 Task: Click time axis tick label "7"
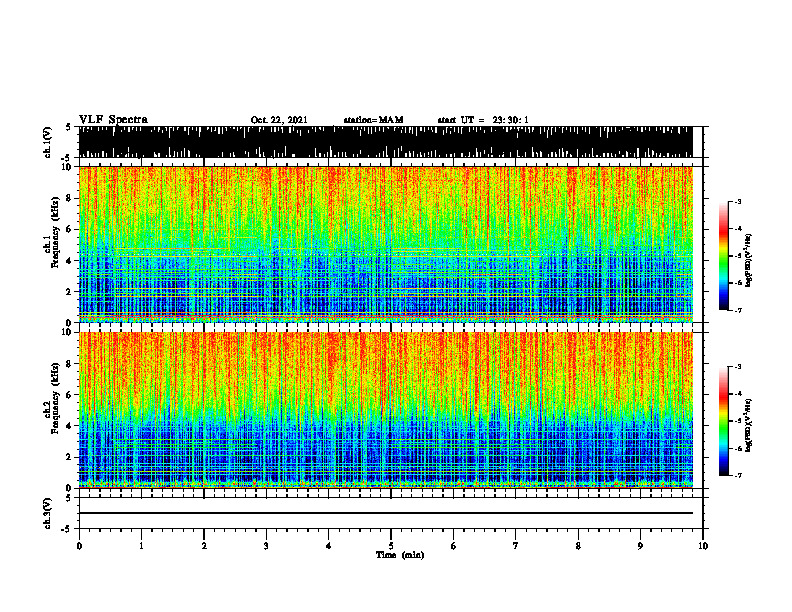coord(516,546)
